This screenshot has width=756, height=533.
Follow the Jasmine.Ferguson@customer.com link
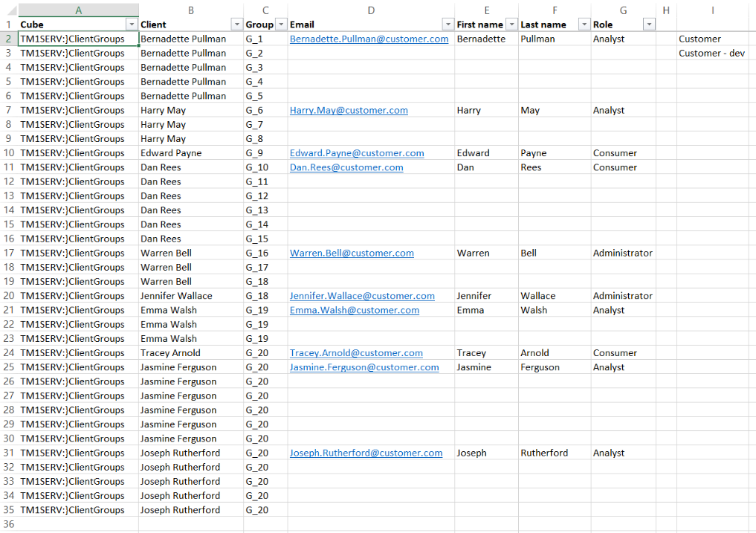click(x=364, y=367)
